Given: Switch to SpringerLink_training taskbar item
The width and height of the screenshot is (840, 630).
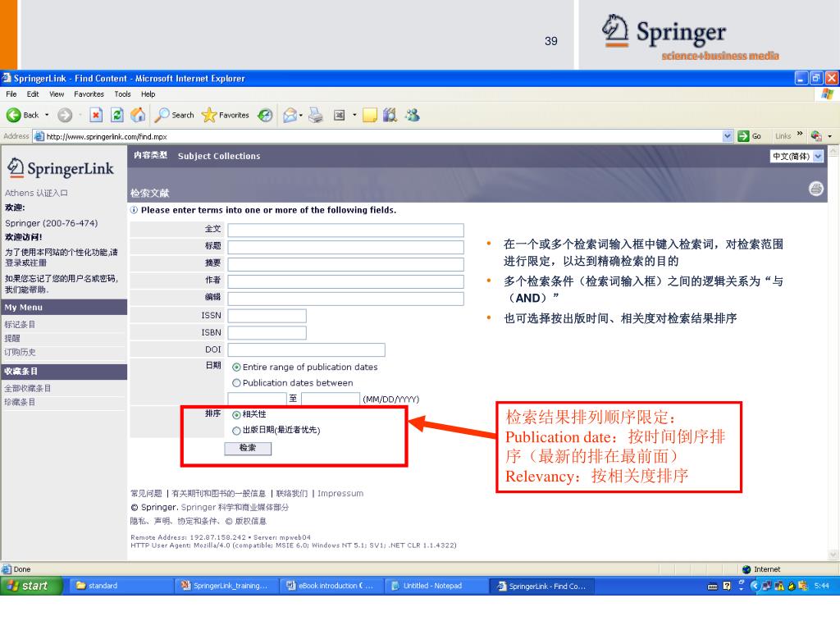Looking at the screenshot, I should [x=226, y=586].
